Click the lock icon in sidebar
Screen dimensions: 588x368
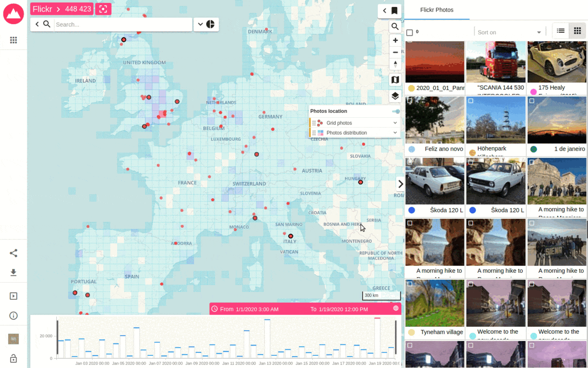(13, 359)
